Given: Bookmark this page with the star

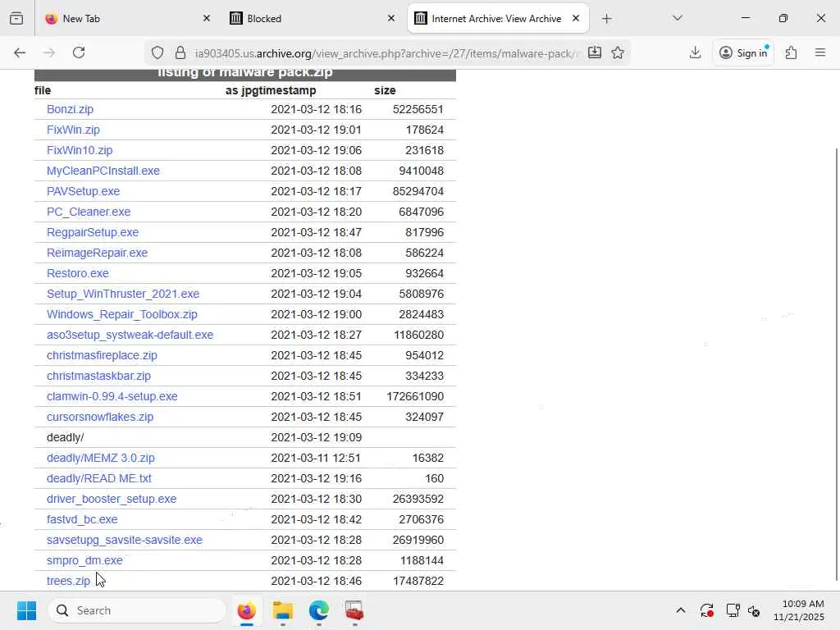Looking at the screenshot, I should click(x=618, y=52).
